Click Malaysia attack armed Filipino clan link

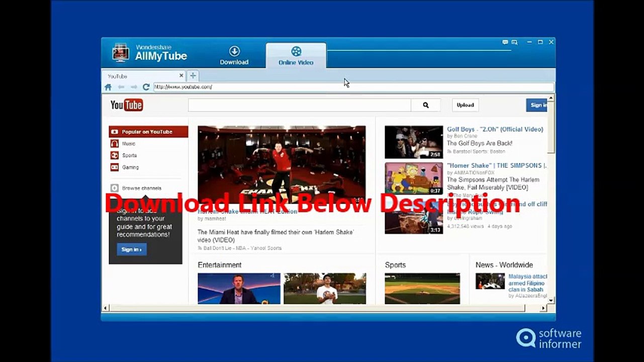coord(527,283)
